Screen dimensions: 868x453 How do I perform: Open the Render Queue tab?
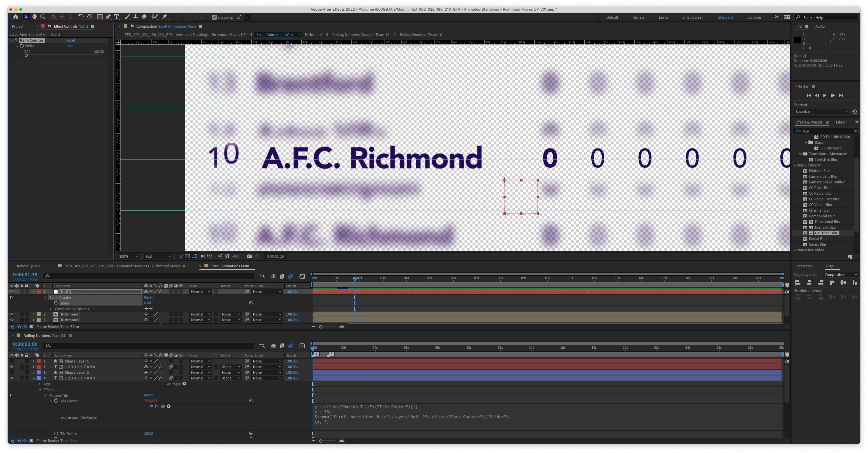click(28, 266)
